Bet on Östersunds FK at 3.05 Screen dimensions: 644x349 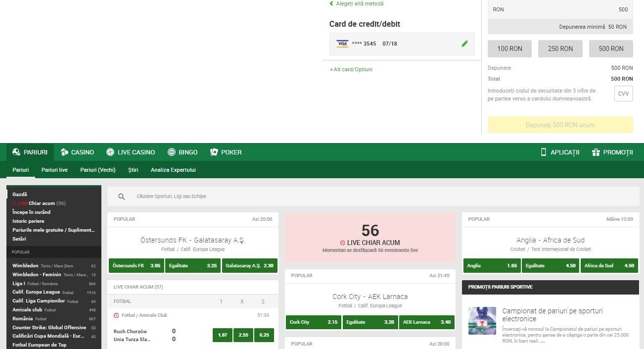coord(136,266)
